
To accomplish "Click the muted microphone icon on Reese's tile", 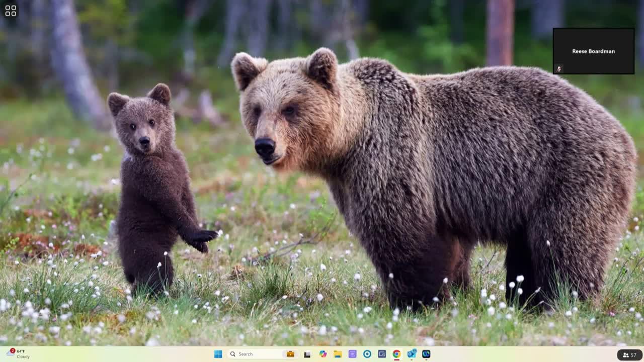I will click(x=558, y=69).
